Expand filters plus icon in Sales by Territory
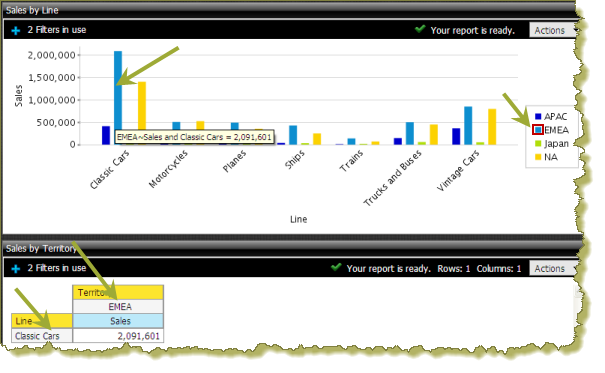 [x=15, y=269]
